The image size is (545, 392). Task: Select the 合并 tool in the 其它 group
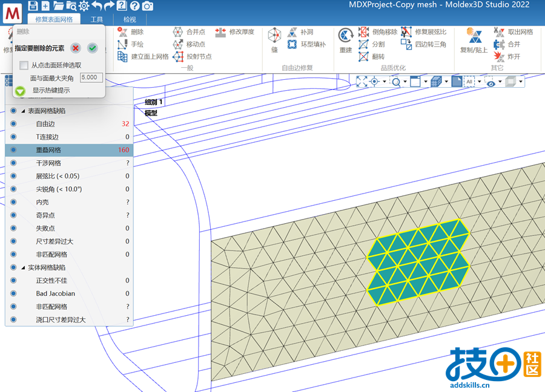[507, 44]
